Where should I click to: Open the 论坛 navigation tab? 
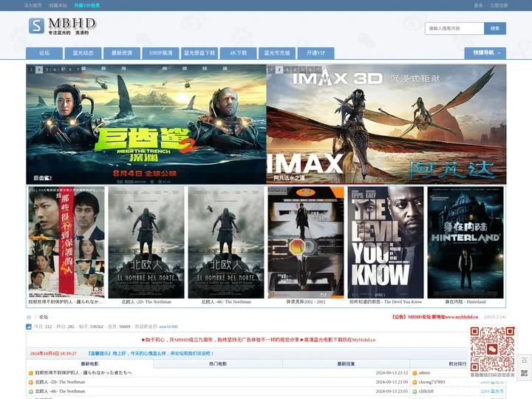click(x=44, y=53)
